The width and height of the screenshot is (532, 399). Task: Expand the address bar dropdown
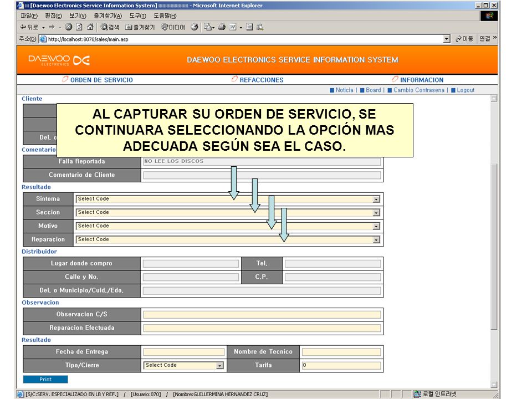pyautogui.click(x=447, y=39)
